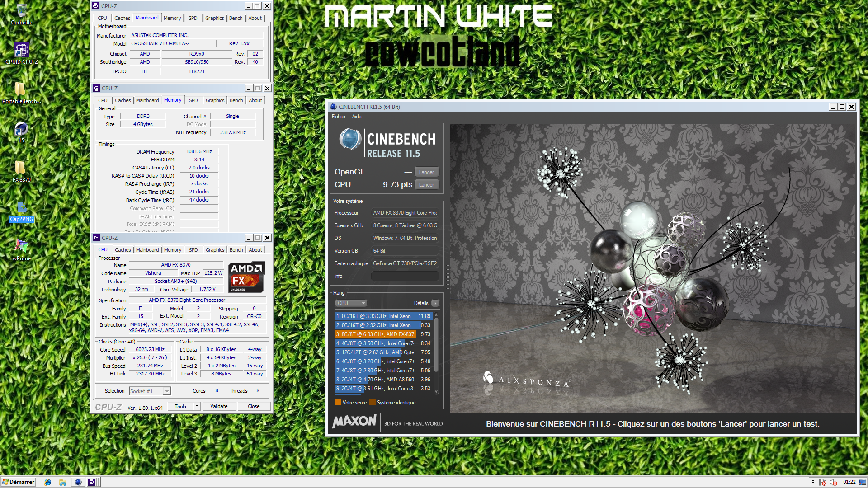Click the Cinebench sphere logo icon
The image size is (868, 488).
[350, 139]
